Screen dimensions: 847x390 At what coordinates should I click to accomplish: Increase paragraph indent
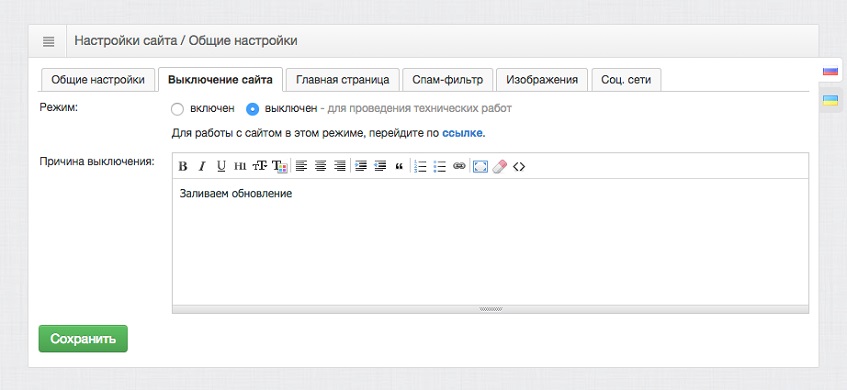tap(361, 166)
